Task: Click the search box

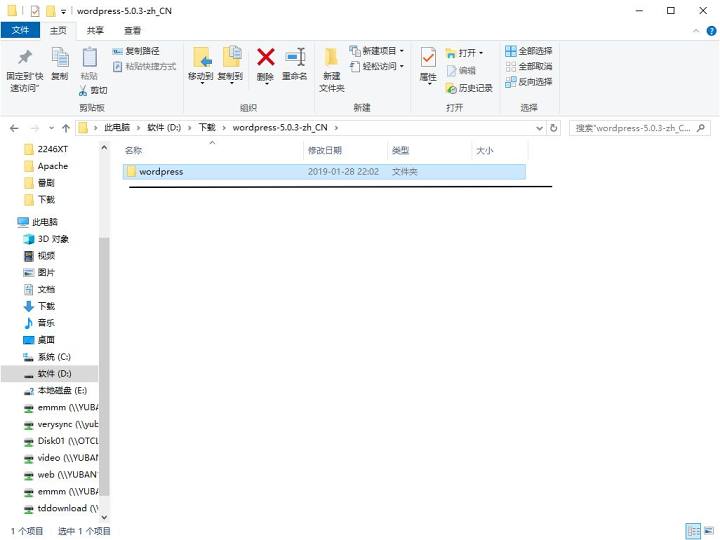Action: pos(639,128)
